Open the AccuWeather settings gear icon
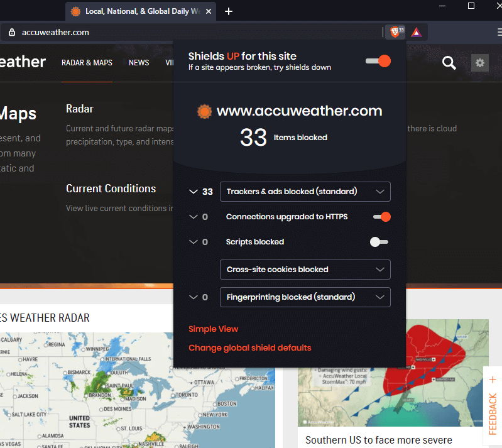502x448 pixels. pos(480,62)
